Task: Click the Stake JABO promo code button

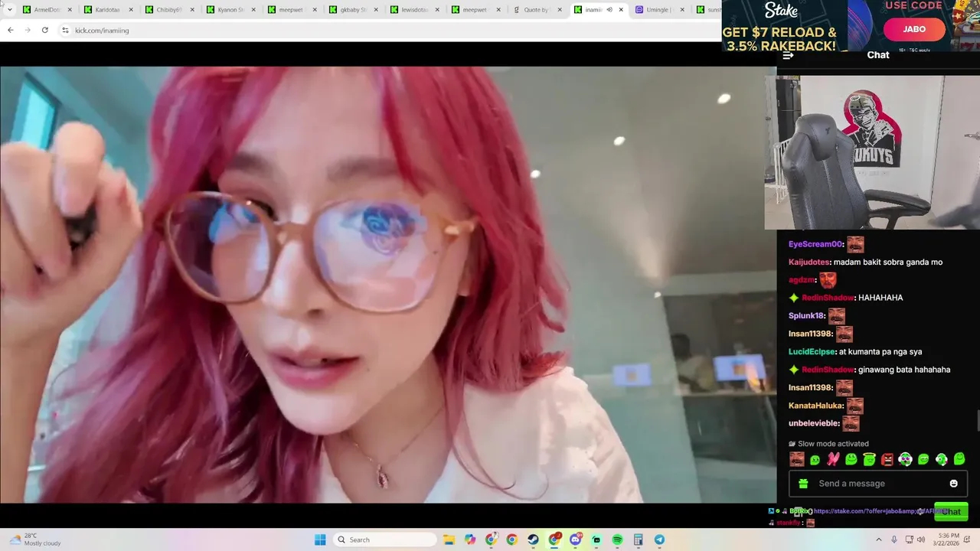Action: [x=914, y=29]
